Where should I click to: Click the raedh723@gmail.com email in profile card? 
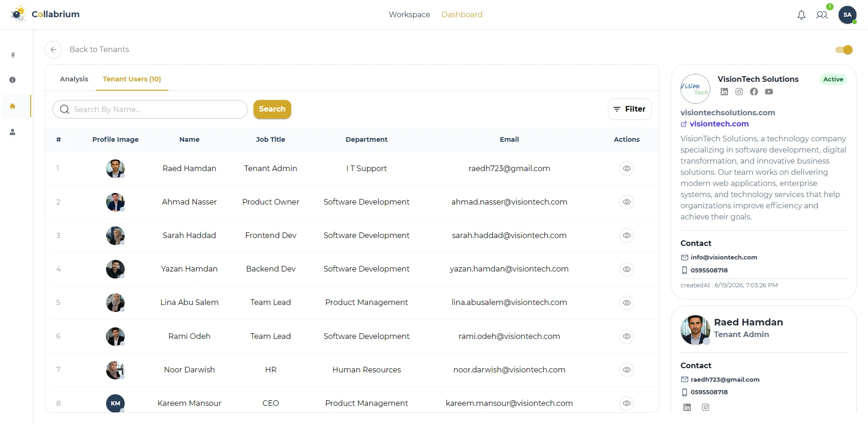(725, 379)
